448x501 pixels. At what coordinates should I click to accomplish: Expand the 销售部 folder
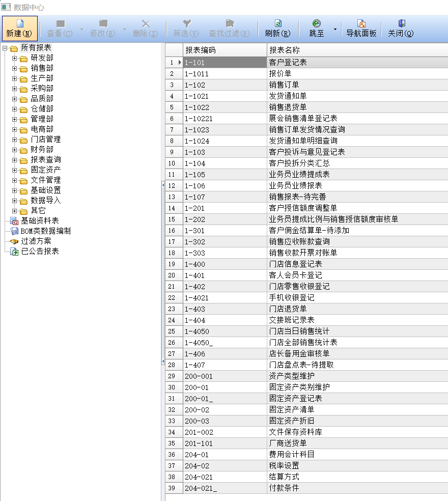pos(14,68)
